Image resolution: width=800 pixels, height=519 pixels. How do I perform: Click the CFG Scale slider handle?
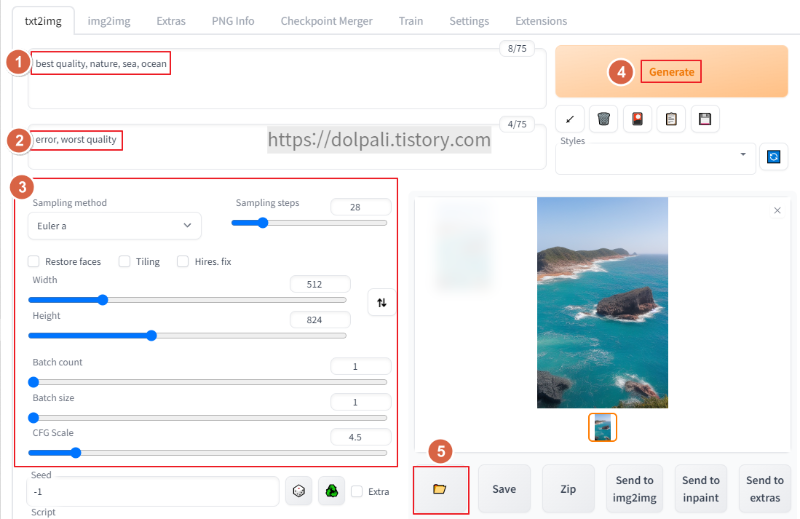coord(76,453)
